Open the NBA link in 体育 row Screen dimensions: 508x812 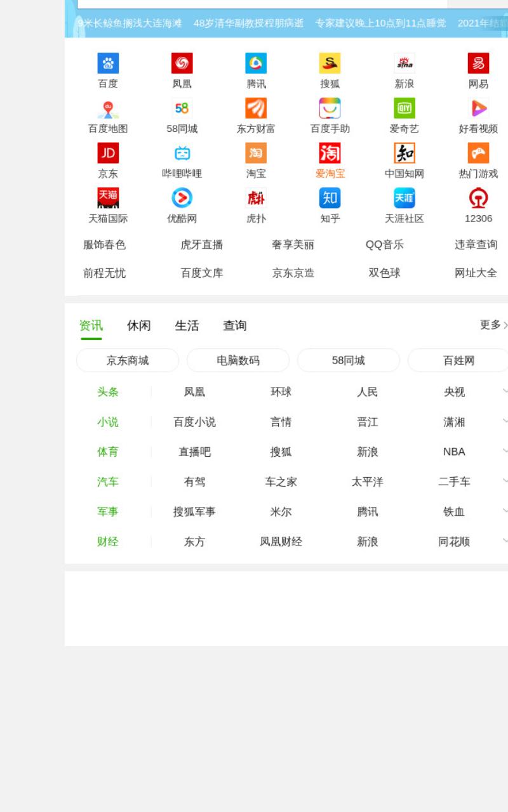pos(454,452)
